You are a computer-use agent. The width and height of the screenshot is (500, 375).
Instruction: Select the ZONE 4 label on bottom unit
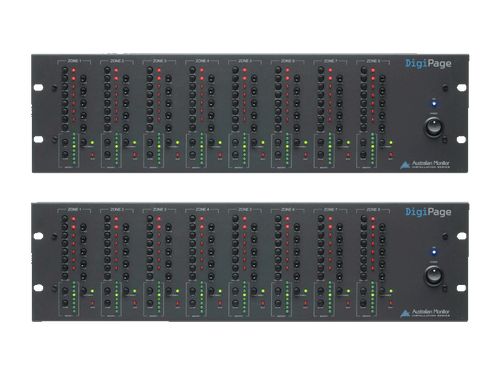click(x=202, y=210)
